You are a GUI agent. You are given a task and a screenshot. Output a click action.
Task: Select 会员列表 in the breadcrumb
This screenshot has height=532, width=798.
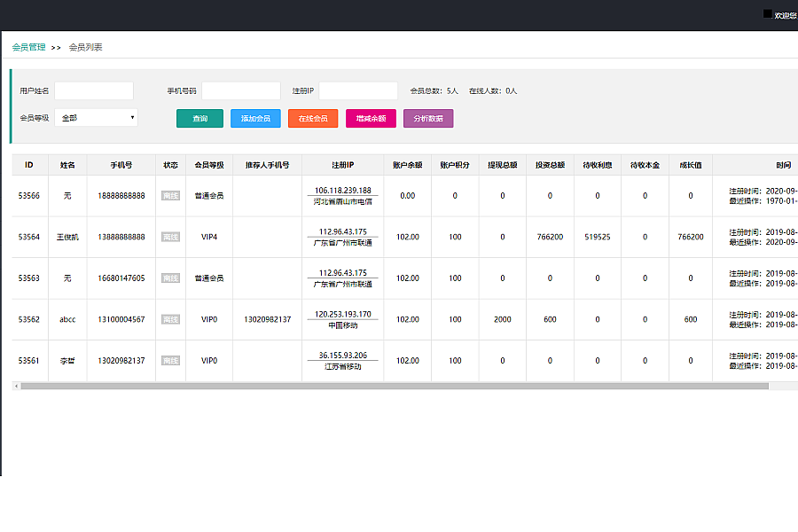(86, 47)
